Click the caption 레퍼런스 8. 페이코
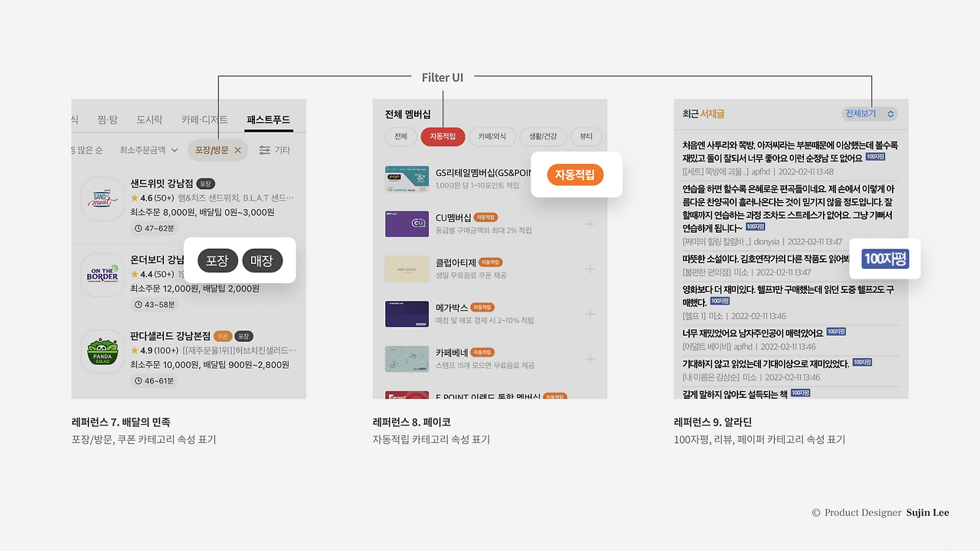Image resolution: width=980 pixels, height=551 pixels. click(x=412, y=422)
